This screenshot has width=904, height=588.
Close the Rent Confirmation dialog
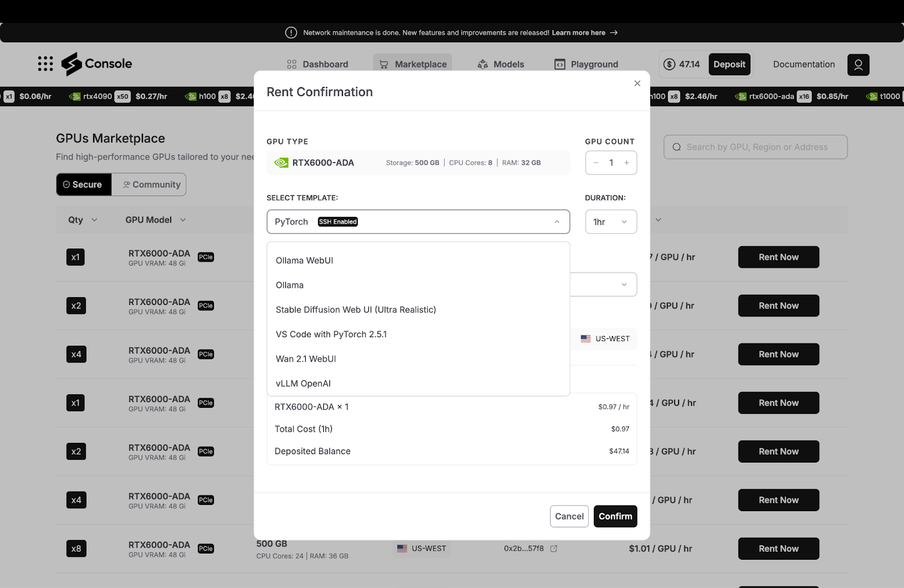pyautogui.click(x=637, y=84)
